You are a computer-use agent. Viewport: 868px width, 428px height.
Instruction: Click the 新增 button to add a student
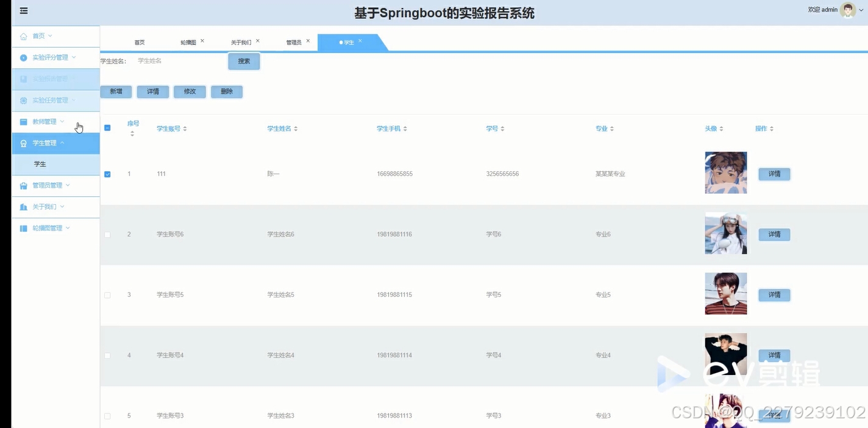coord(116,91)
